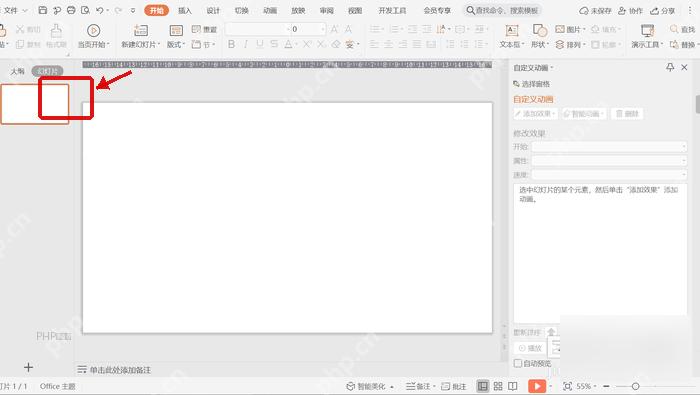Click the Arrange (排列) icon
This screenshot has height=395, width=700.
point(560,45)
